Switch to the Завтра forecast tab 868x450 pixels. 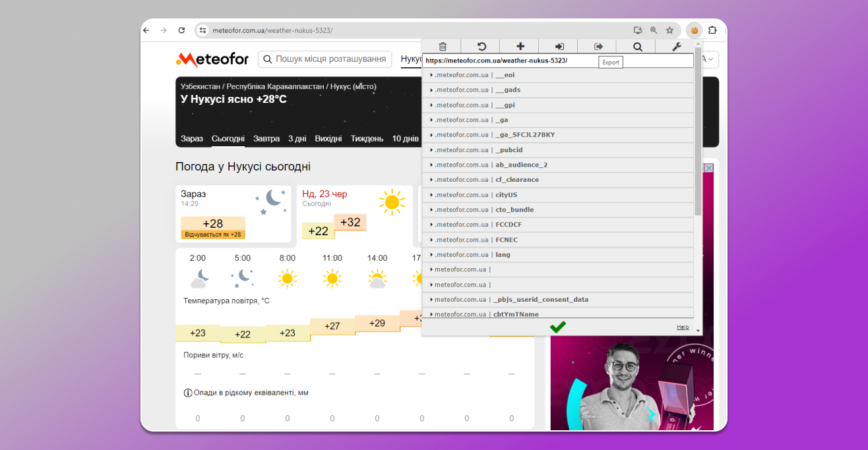click(x=266, y=139)
